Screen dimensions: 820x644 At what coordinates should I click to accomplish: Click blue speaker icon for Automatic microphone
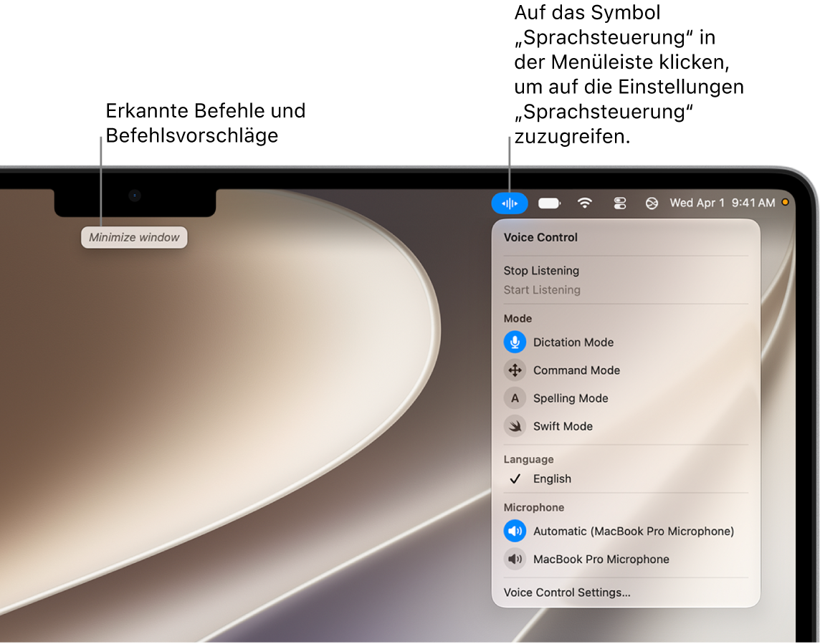515,531
